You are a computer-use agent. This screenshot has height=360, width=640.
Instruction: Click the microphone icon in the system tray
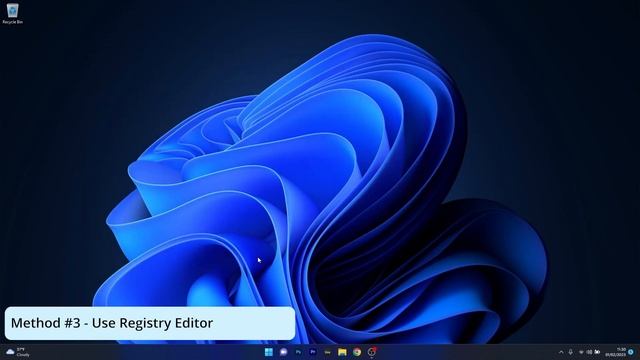(571, 352)
